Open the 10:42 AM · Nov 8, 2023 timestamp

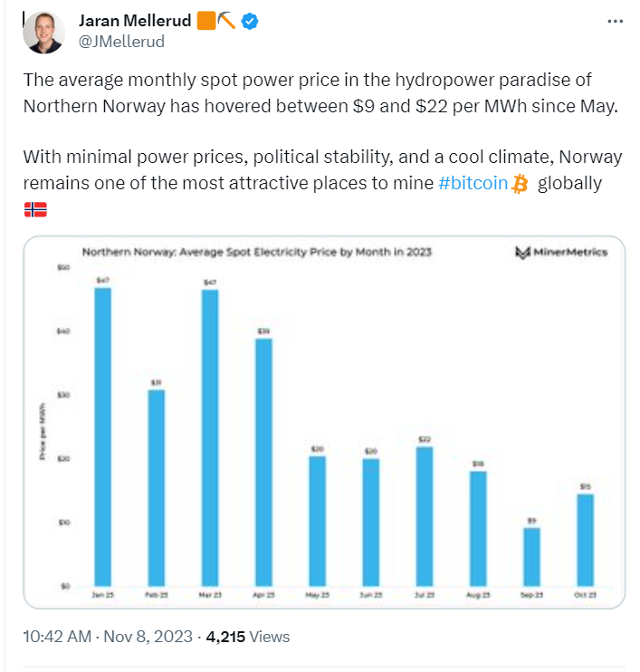pyautogui.click(x=108, y=637)
